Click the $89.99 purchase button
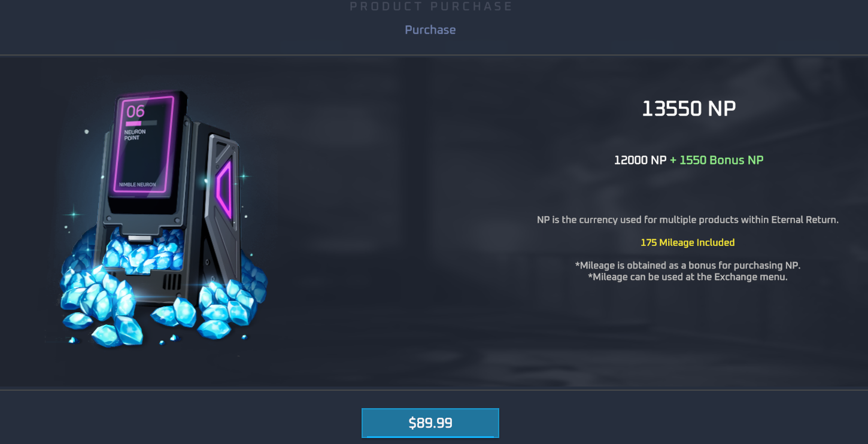Viewport: 868px width, 444px height. point(430,423)
